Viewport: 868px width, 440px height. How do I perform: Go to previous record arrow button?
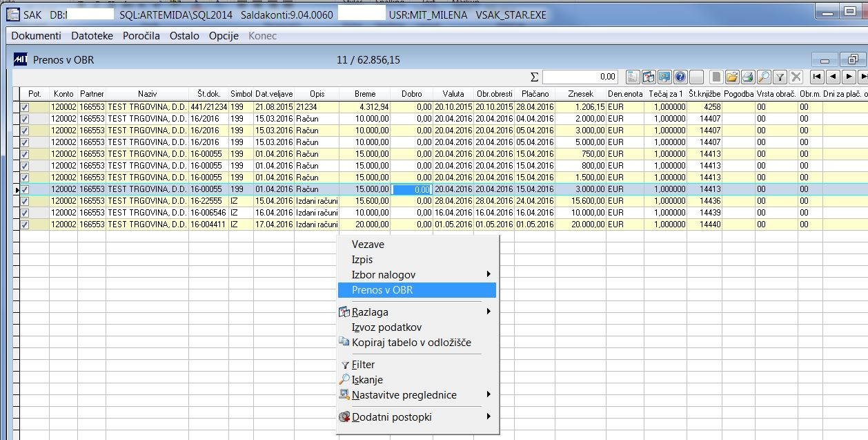tap(833, 77)
